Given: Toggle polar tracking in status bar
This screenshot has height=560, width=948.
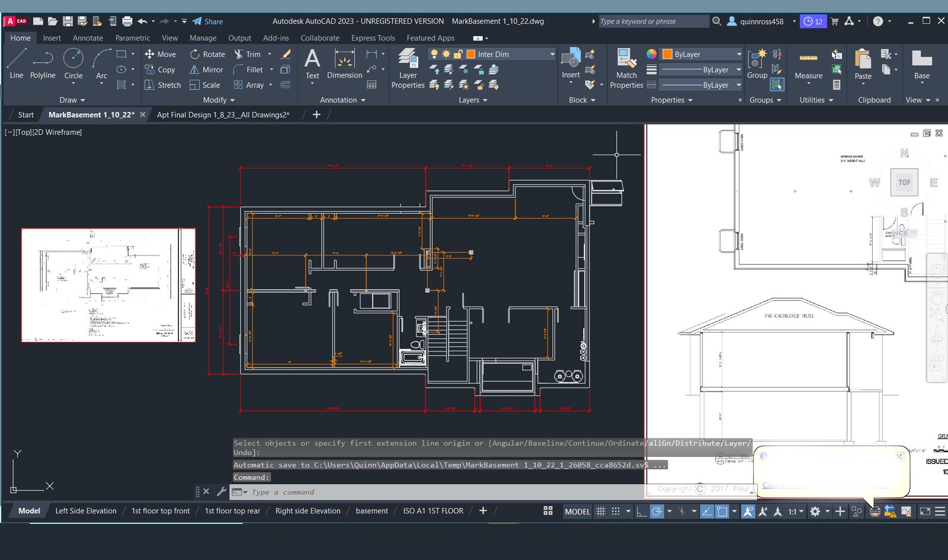Looking at the screenshot, I should pyautogui.click(x=656, y=511).
